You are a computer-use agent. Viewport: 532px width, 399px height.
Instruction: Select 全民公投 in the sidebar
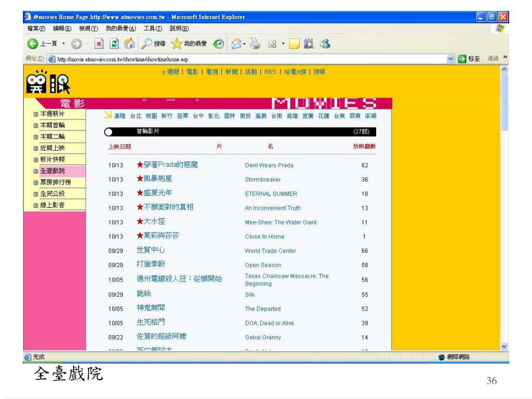(52, 194)
